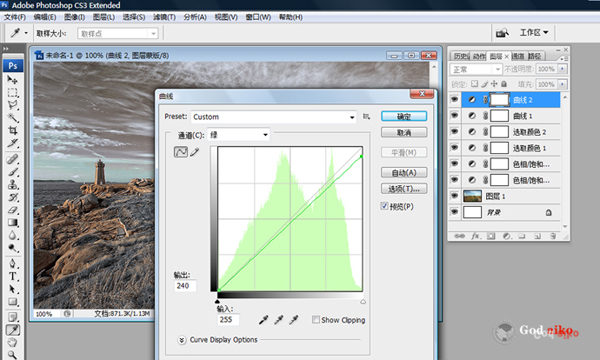Select the Brush tool
This screenshot has width=600, height=360.
(12, 172)
